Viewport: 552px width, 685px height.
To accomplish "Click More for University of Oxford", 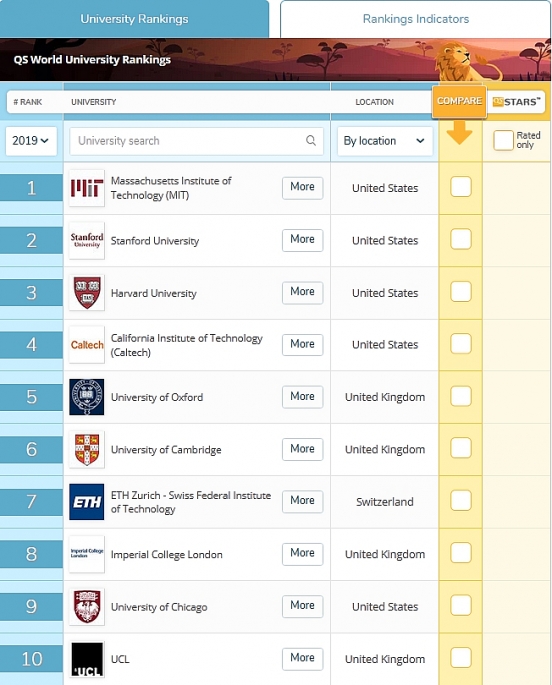I will (303, 397).
